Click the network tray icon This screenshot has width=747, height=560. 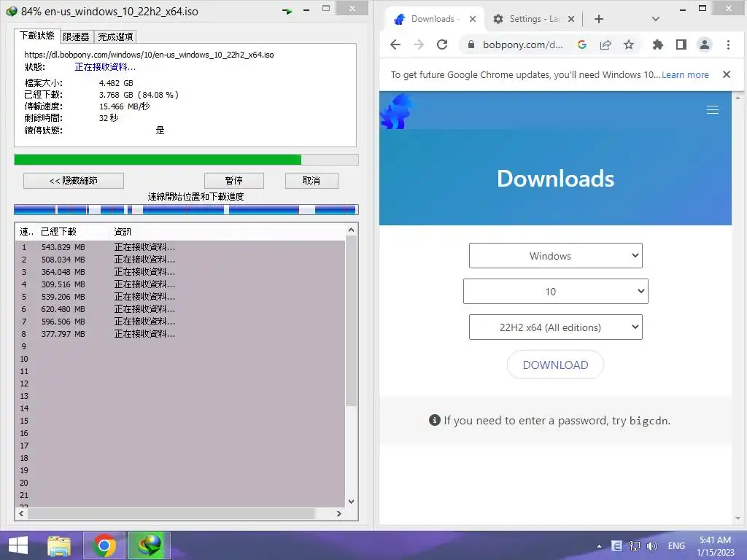(x=635, y=546)
